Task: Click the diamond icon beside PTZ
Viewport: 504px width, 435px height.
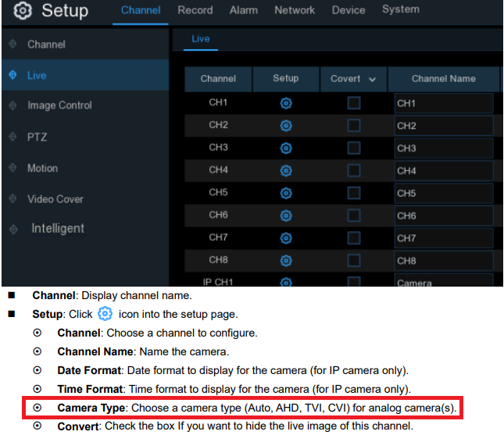Action: (13, 137)
